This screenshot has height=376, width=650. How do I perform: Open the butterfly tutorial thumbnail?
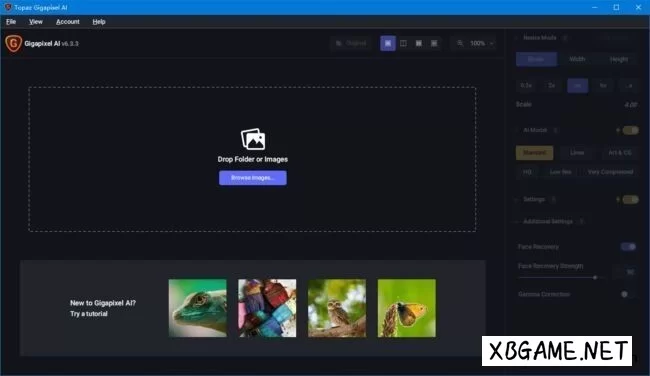point(407,308)
